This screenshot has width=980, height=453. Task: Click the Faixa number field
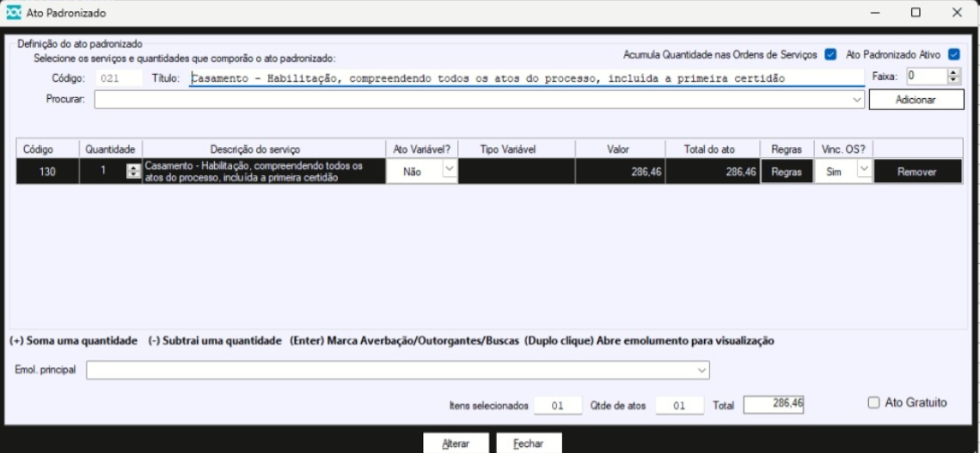coord(927,77)
